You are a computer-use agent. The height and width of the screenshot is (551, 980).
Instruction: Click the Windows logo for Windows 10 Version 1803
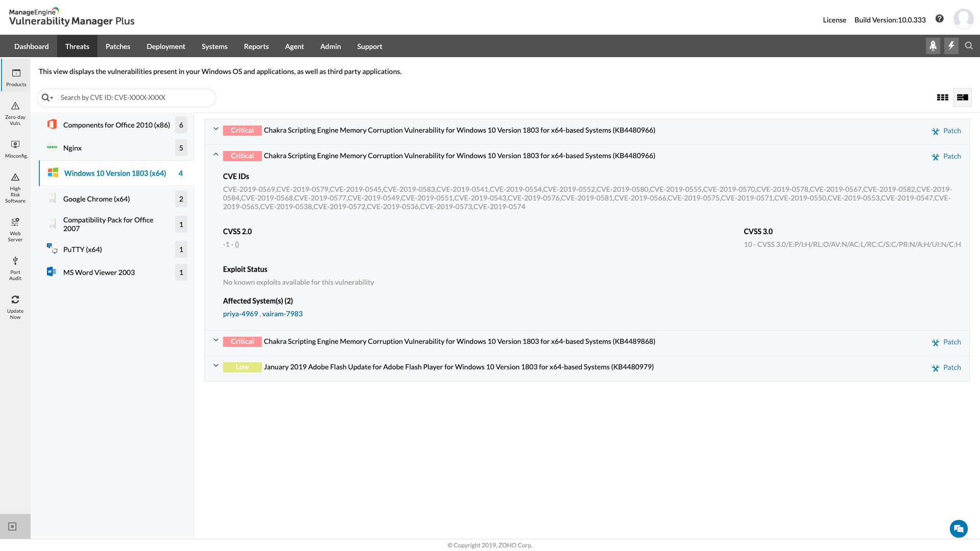point(53,173)
